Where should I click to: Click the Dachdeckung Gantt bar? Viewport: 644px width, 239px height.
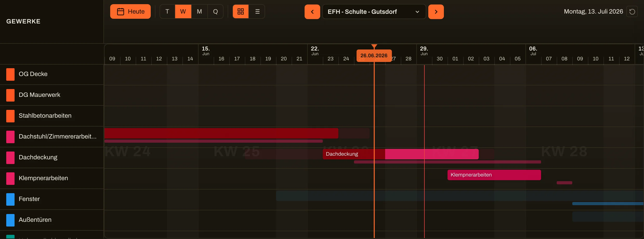pyautogui.click(x=400, y=154)
